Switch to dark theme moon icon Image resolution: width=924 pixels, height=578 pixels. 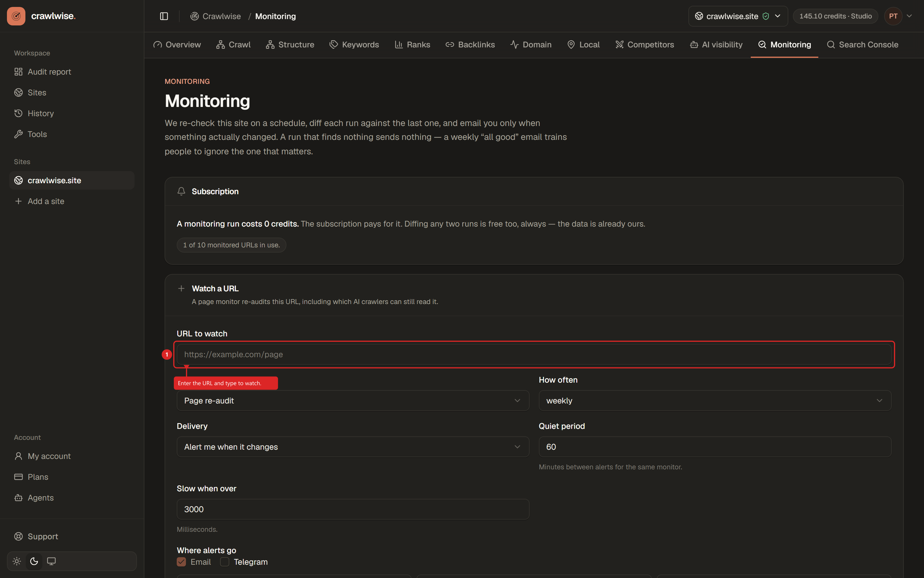click(x=34, y=561)
